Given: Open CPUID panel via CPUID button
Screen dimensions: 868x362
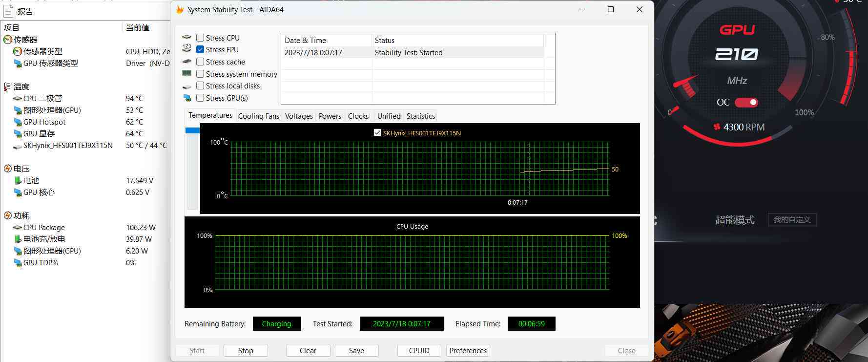Looking at the screenshot, I should coord(419,350).
